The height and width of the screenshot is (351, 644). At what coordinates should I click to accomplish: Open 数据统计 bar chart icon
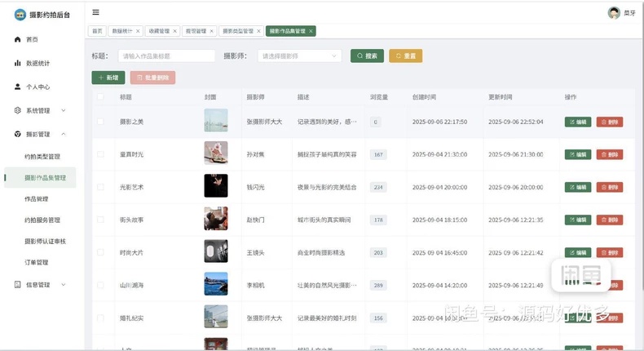[17, 63]
